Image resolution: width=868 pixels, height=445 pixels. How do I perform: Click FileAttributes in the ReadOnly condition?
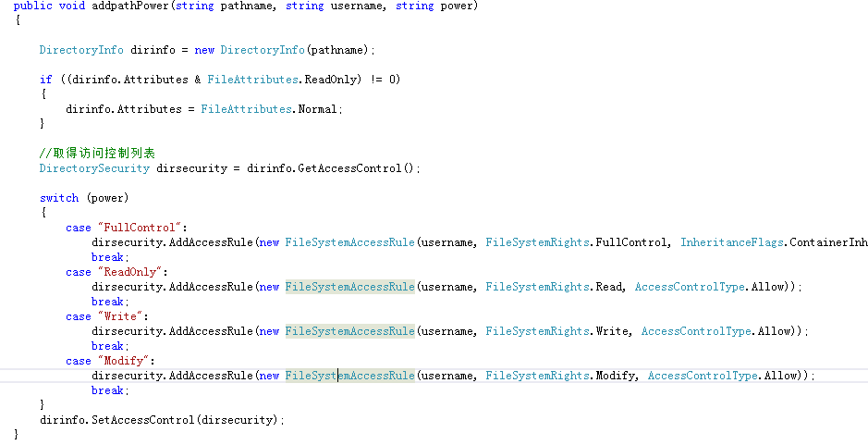click(252, 80)
